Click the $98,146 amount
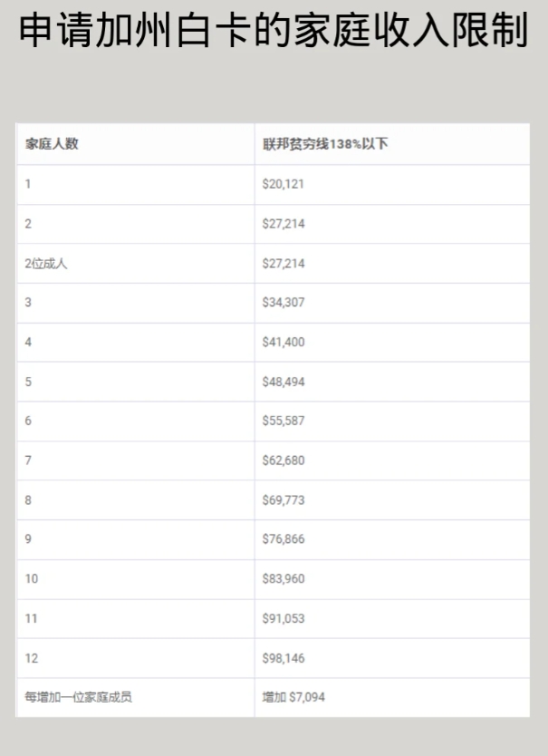This screenshot has height=756, width=548. click(x=283, y=658)
